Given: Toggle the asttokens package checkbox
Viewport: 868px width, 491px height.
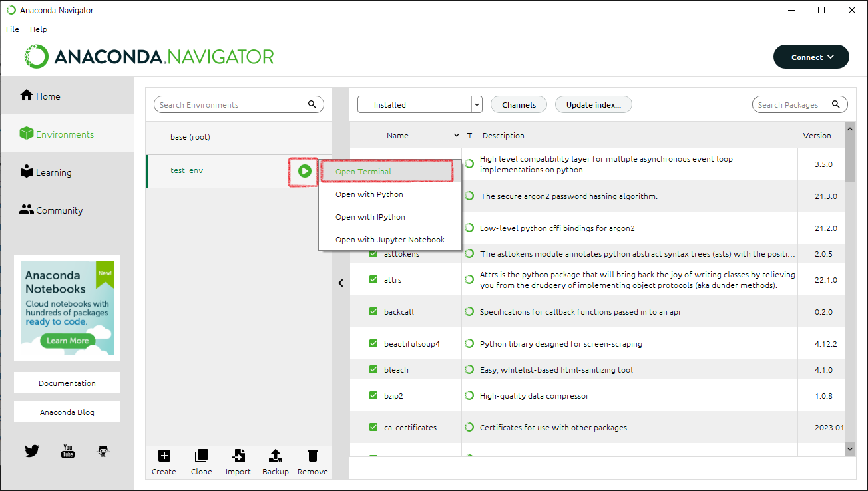Looking at the screenshot, I should click(x=373, y=254).
